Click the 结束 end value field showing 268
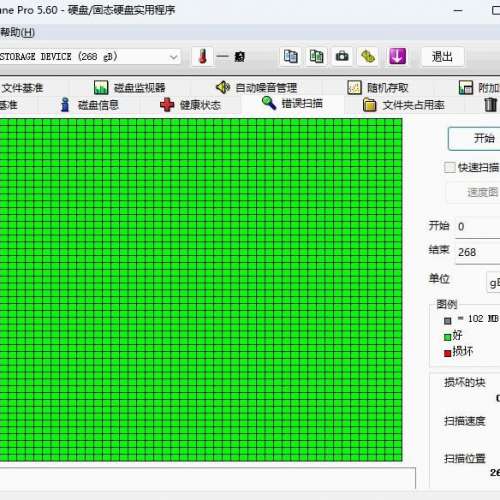 [477, 252]
